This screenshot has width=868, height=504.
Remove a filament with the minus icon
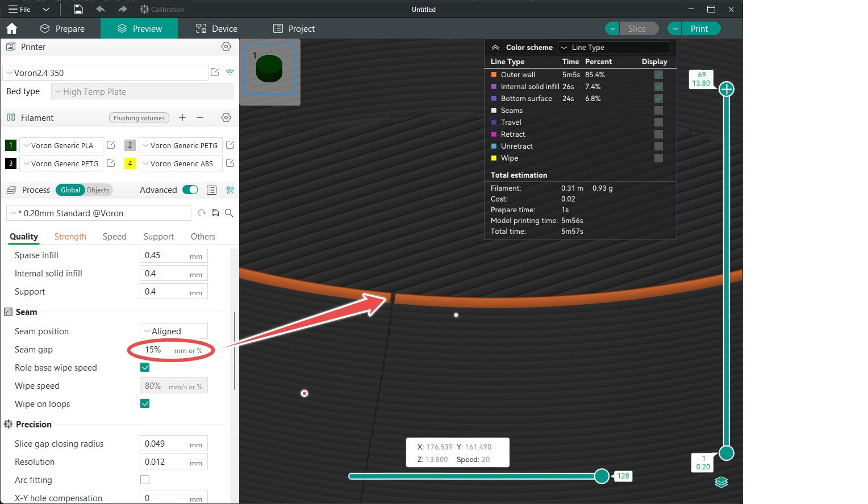[x=200, y=117]
